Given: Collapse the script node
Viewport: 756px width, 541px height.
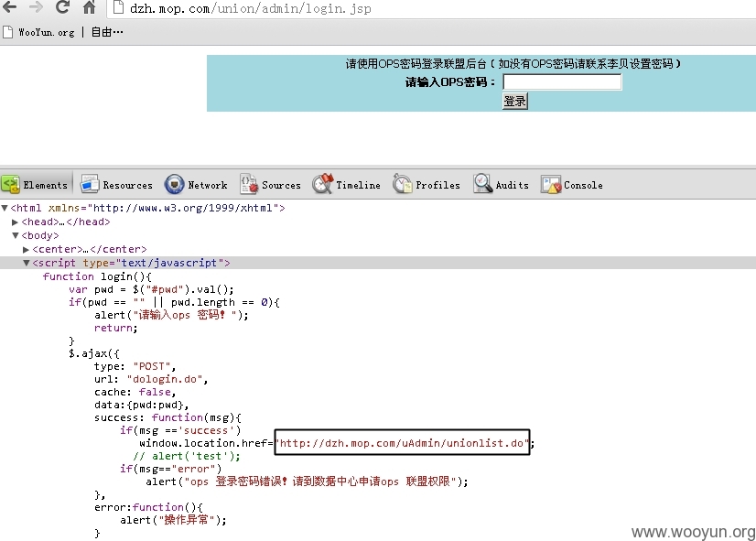Looking at the screenshot, I should click(x=26, y=264).
